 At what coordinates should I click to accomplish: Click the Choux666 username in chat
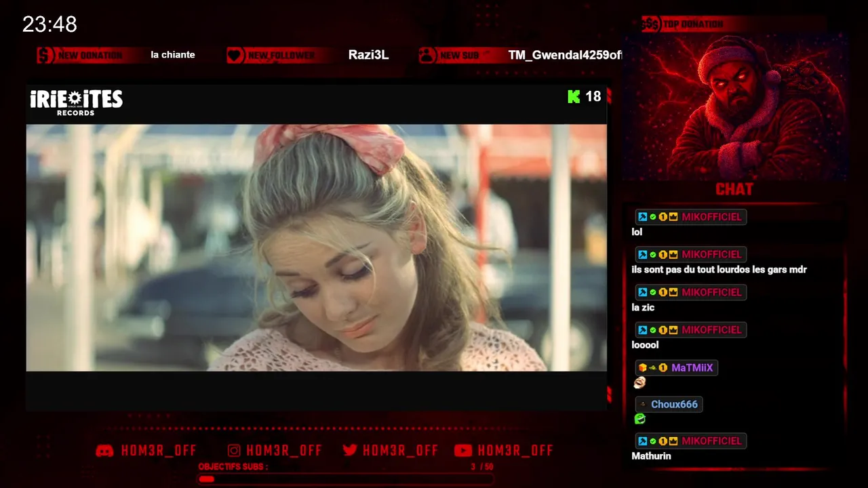pos(674,405)
